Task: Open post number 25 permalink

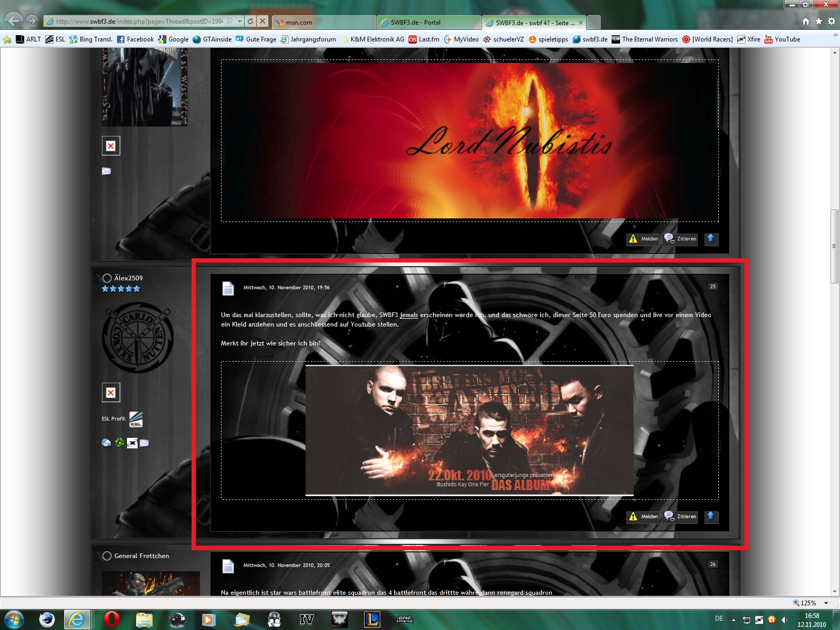Action: [713, 287]
